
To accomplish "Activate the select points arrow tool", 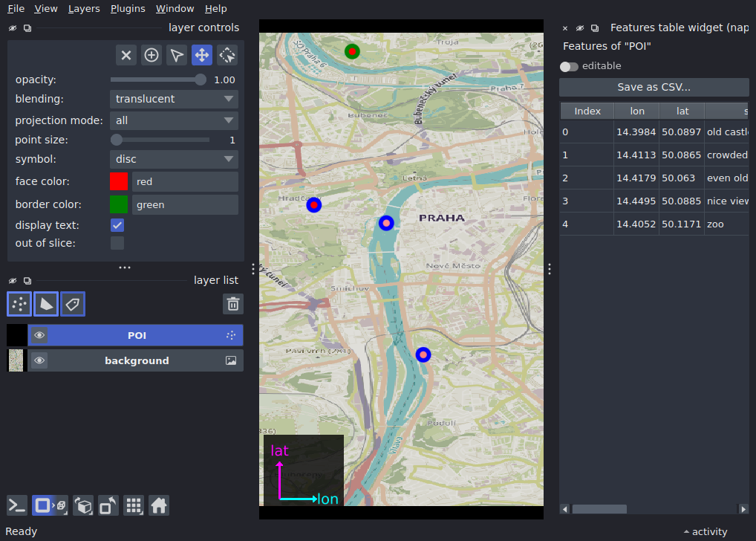I will click(177, 56).
